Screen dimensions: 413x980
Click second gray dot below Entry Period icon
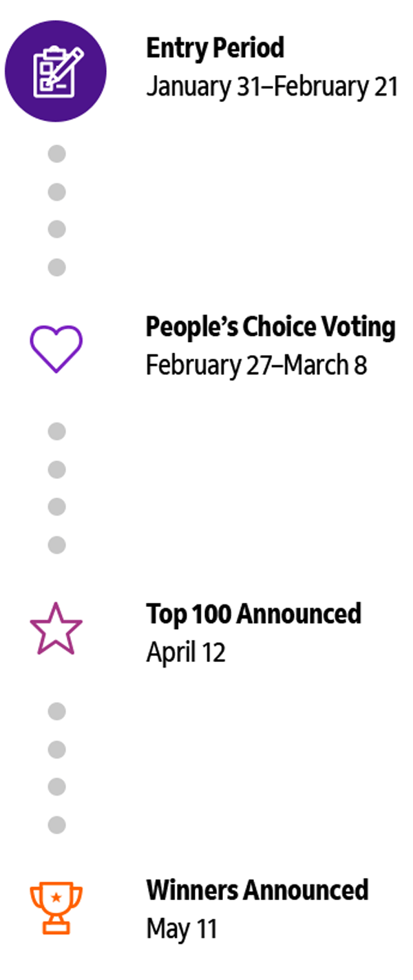(56, 192)
